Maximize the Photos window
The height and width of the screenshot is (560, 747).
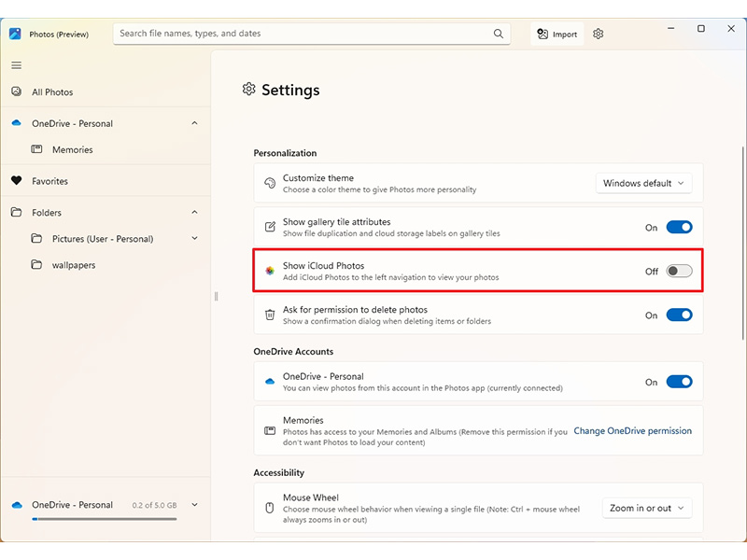click(701, 29)
